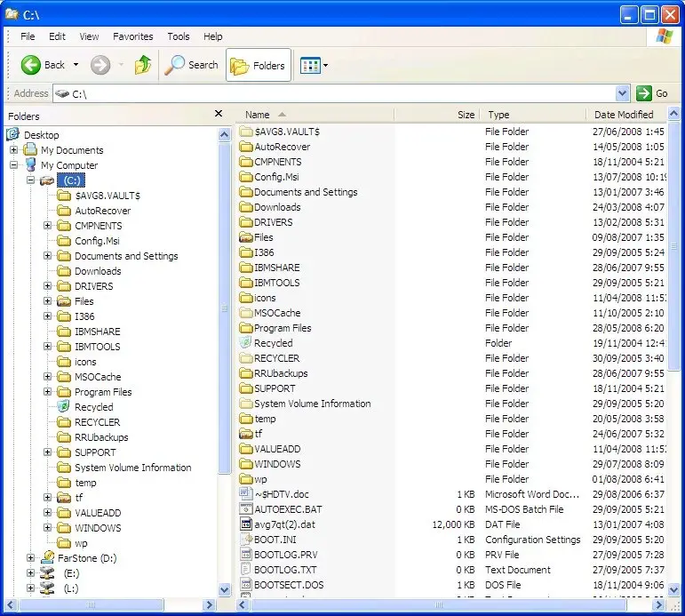
Task: Click file list horizontal scrollbar right arrow
Action: [659, 605]
